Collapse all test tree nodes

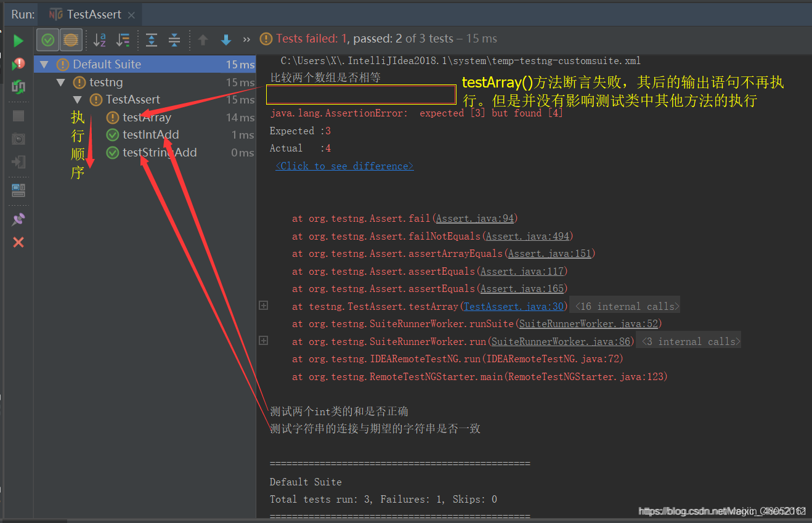pos(174,40)
